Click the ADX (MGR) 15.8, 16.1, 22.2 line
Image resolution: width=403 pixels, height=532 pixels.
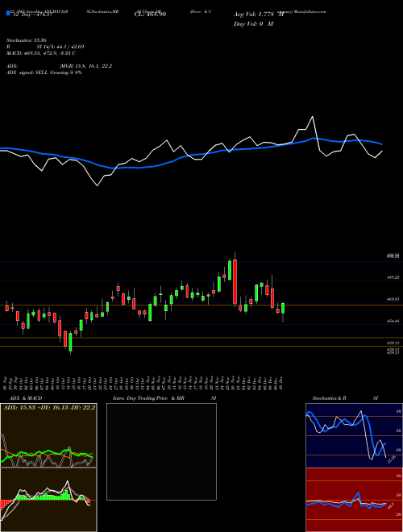coord(60,66)
